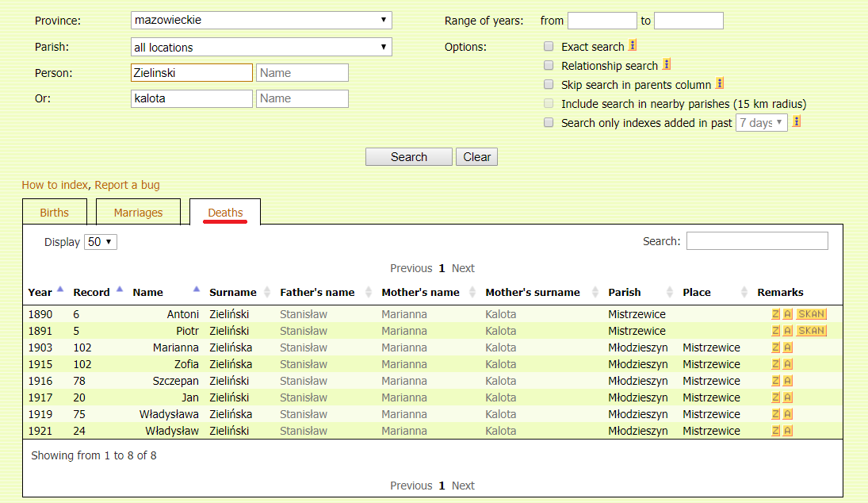Viewport: 868px width, 503px height.
Task: Enable the Exact search checkbox
Action: click(x=549, y=47)
